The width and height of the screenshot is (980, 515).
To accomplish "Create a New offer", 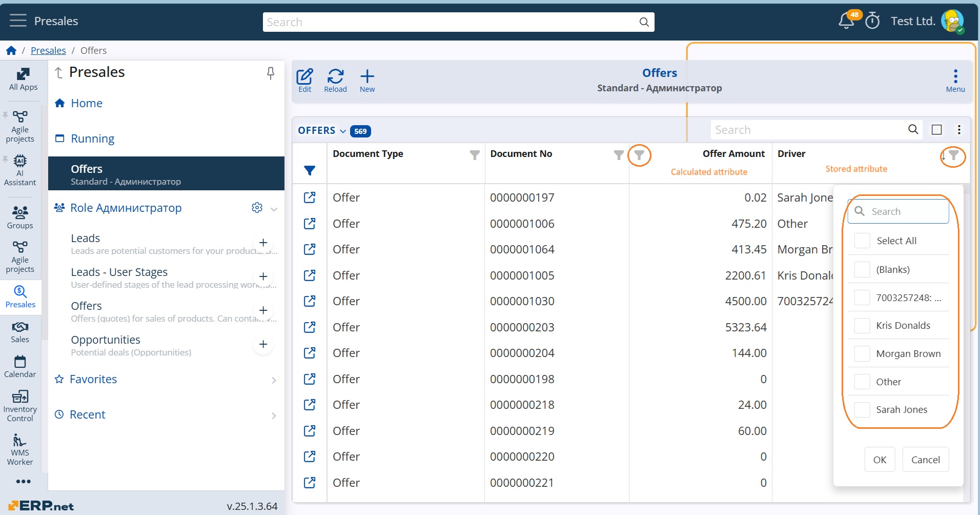I will point(367,81).
